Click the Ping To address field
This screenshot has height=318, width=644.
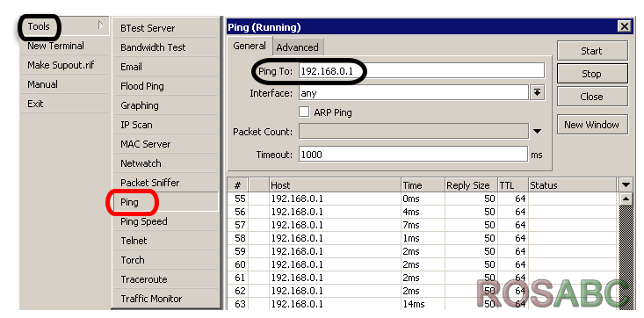coord(422,70)
